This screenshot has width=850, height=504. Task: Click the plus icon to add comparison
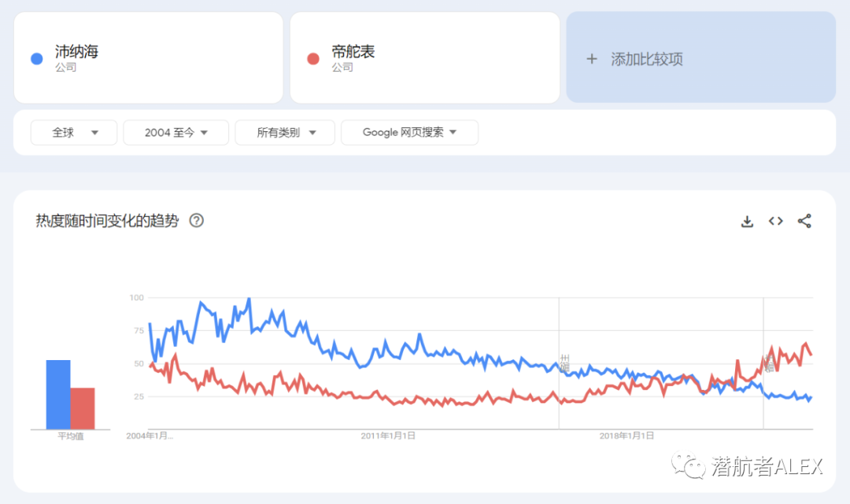coord(592,59)
